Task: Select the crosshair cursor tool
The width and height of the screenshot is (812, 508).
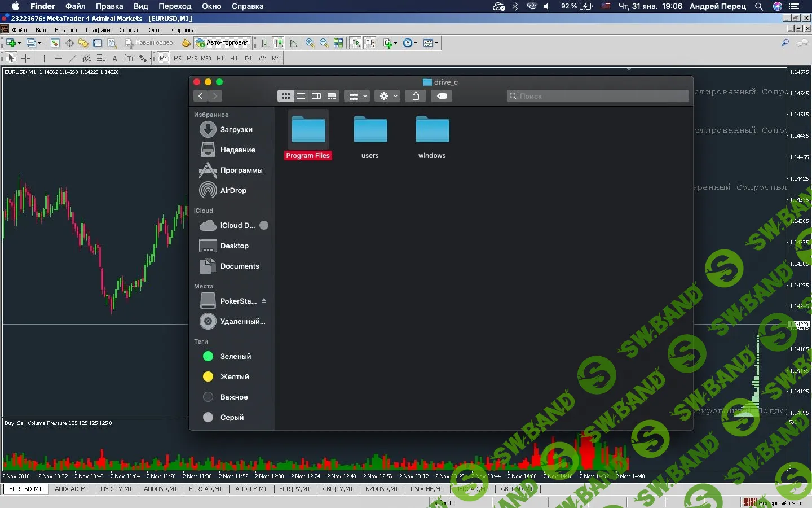Action: [x=25, y=58]
